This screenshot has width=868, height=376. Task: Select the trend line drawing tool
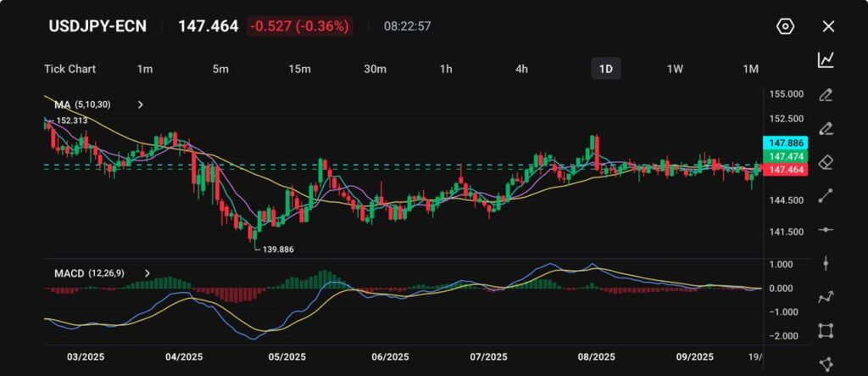[x=826, y=196]
